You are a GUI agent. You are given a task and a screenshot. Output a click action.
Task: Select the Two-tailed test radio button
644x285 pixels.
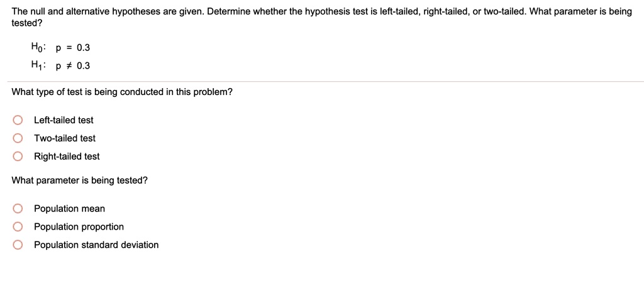tap(19, 138)
